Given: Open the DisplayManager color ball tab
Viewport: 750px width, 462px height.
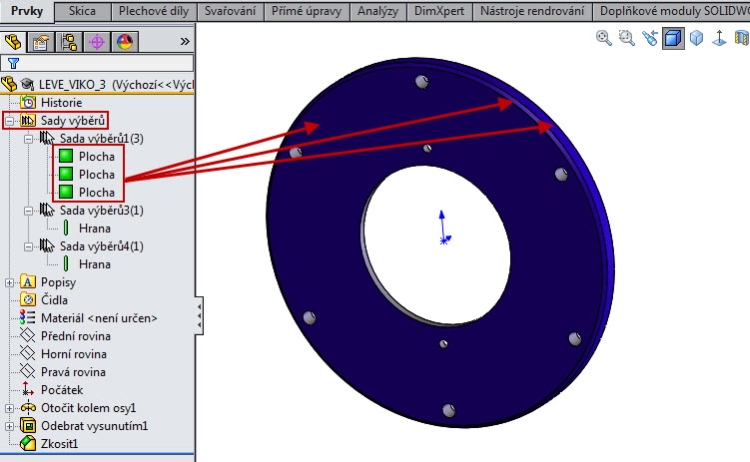Looking at the screenshot, I should 125,42.
